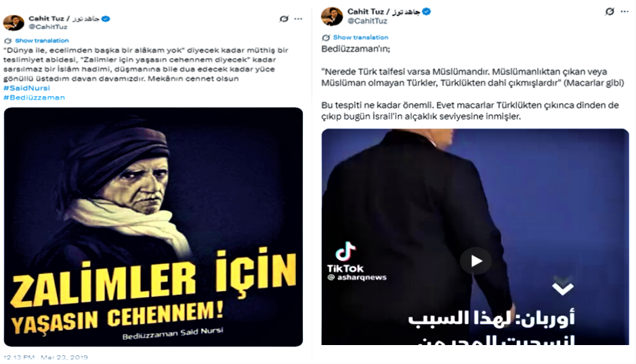This screenshot has width=636, height=364.
Task: Expand video using down chevron
Action: click(563, 287)
